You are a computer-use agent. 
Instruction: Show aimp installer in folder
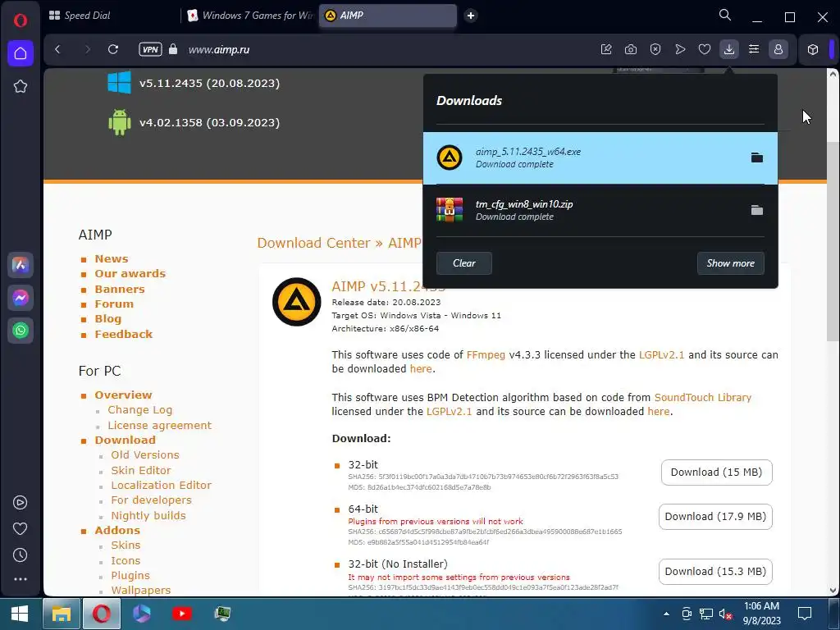click(x=757, y=157)
